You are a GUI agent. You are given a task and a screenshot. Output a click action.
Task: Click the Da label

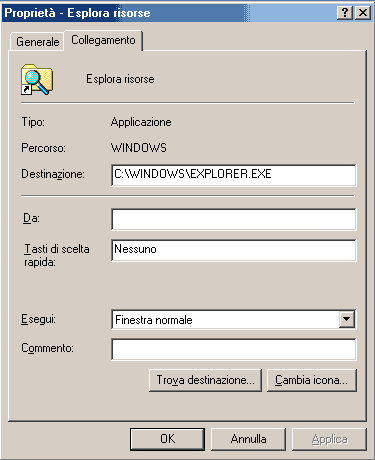[x=31, y=218]
